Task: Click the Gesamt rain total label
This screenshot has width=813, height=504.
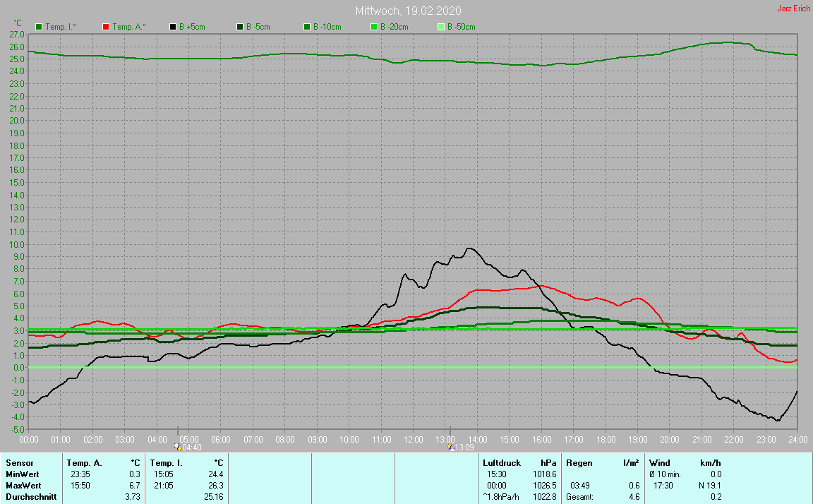Action: (x=579, y=497)
